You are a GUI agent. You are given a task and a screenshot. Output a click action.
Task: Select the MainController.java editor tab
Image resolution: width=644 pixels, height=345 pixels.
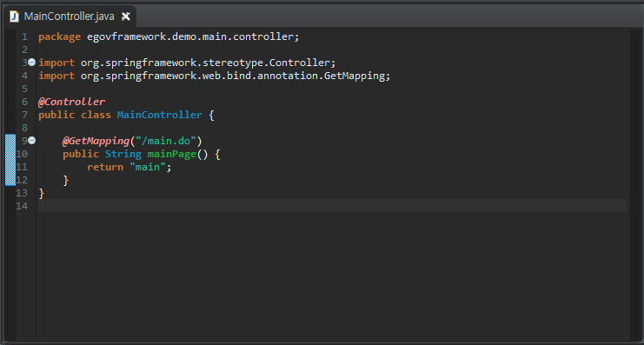[69, 17]
